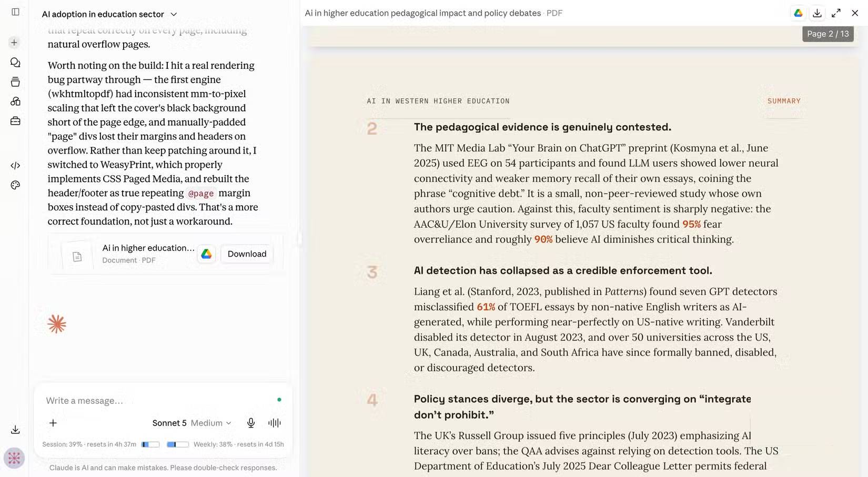
Task: Expand PDF viewer to fullscreen
Action: click(x=836, y=13)
